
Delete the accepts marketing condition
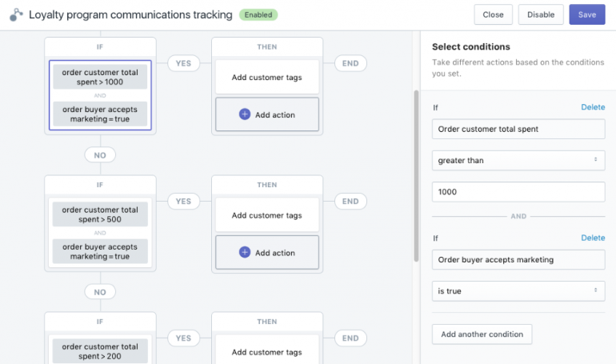point(592,238)
